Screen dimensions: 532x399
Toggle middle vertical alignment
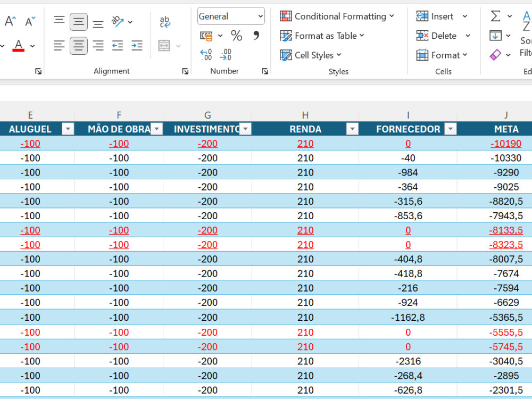[78, 22]
